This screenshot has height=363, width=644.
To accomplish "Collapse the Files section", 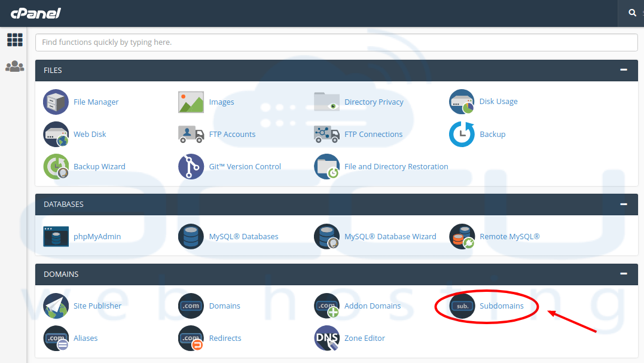I will 624,70.
